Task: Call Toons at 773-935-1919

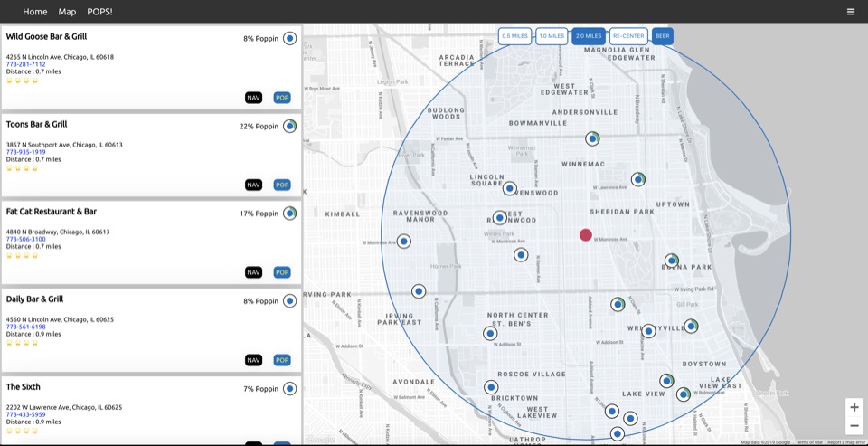Action: pos(26,152)
